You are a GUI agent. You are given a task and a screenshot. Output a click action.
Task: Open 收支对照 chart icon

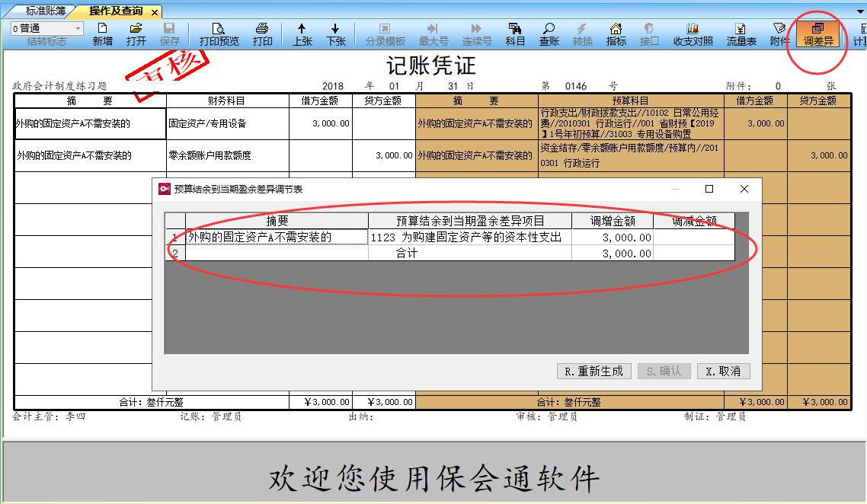click(x=693, y=34)
